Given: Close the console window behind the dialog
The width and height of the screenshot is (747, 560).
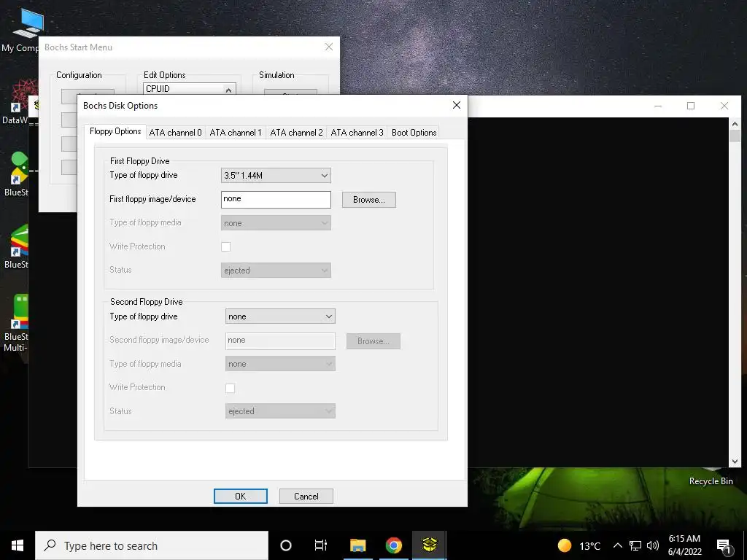Looking at the screenshot, I should (724, 106).
